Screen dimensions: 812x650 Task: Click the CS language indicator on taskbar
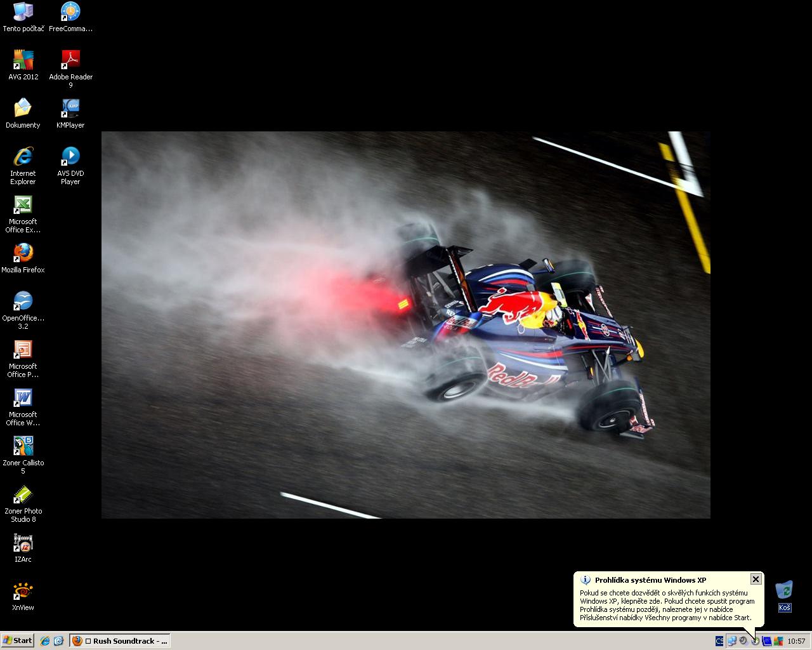point(719,641)
